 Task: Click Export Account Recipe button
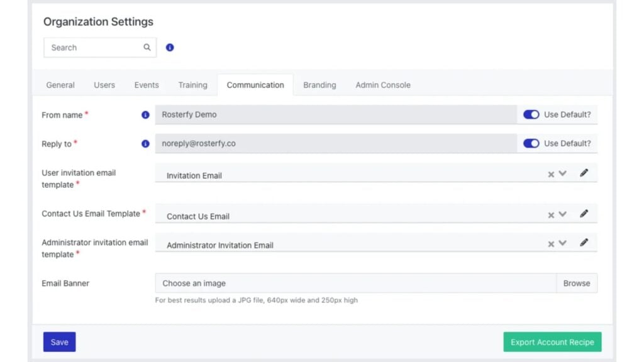[552, 342]
